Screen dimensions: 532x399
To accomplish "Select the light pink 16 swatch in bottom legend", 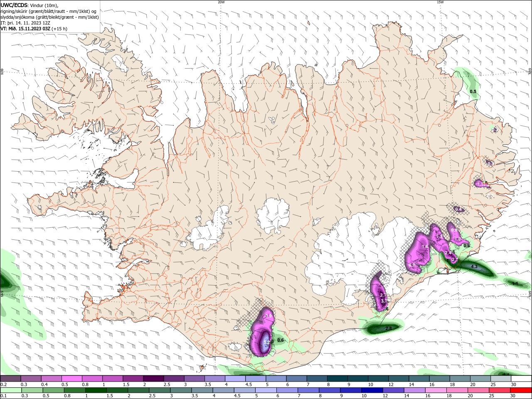I will coord(436,390).
